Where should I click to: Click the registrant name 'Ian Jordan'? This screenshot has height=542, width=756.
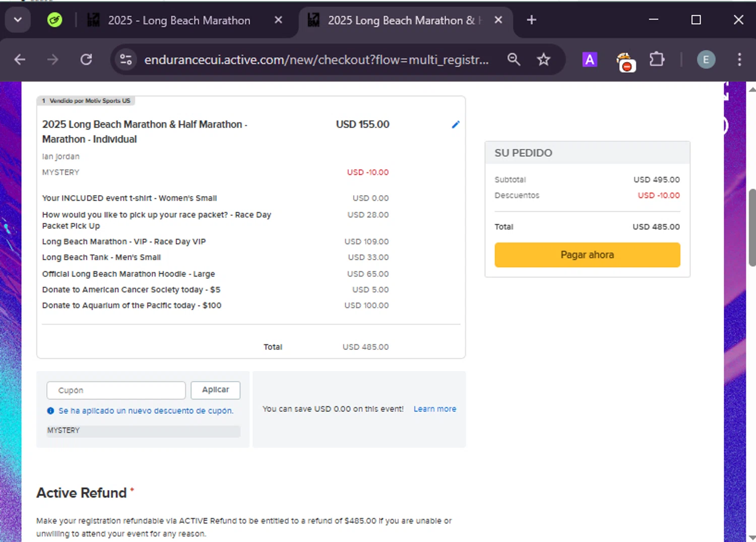(x=60, y=157)
